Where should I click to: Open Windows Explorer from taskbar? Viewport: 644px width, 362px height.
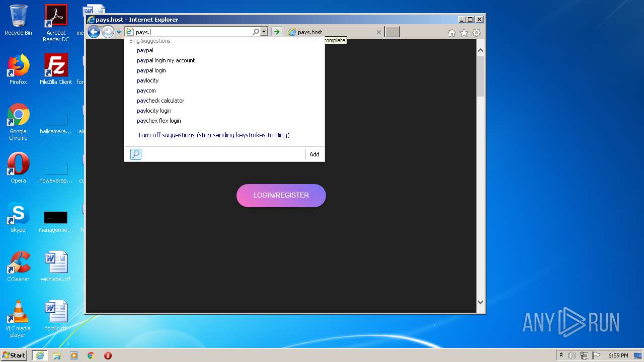click(57, 355)
